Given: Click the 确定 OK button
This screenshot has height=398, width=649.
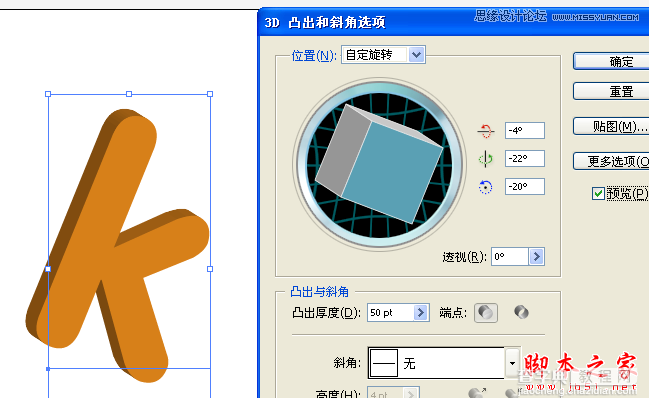Looking at the screenshot, I should coord(612,62).
